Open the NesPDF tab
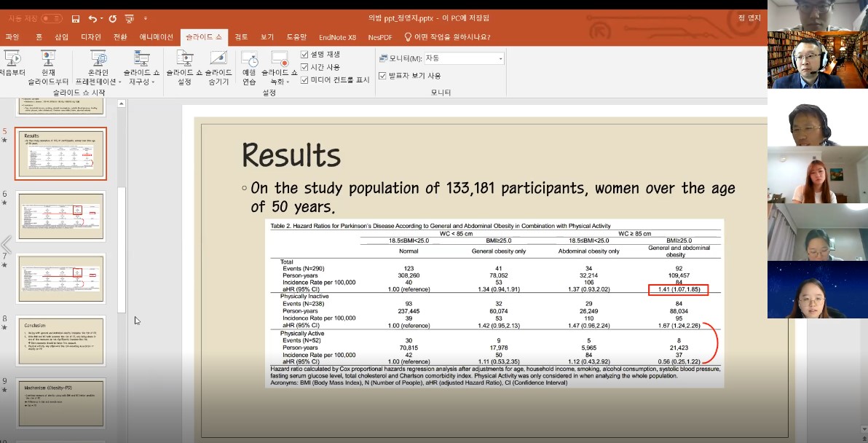The width and height of the screenshot is (868, 443). tap(380, 37)
